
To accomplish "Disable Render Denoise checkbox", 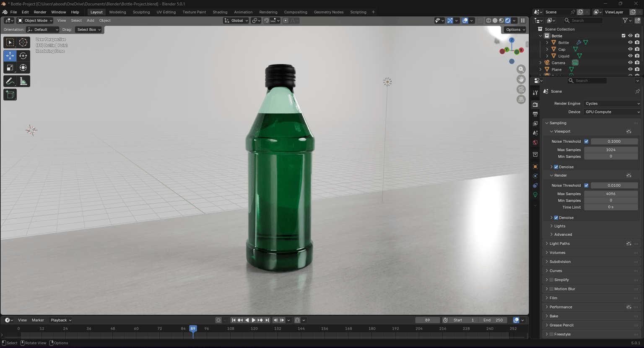I will tap(556, 218).
